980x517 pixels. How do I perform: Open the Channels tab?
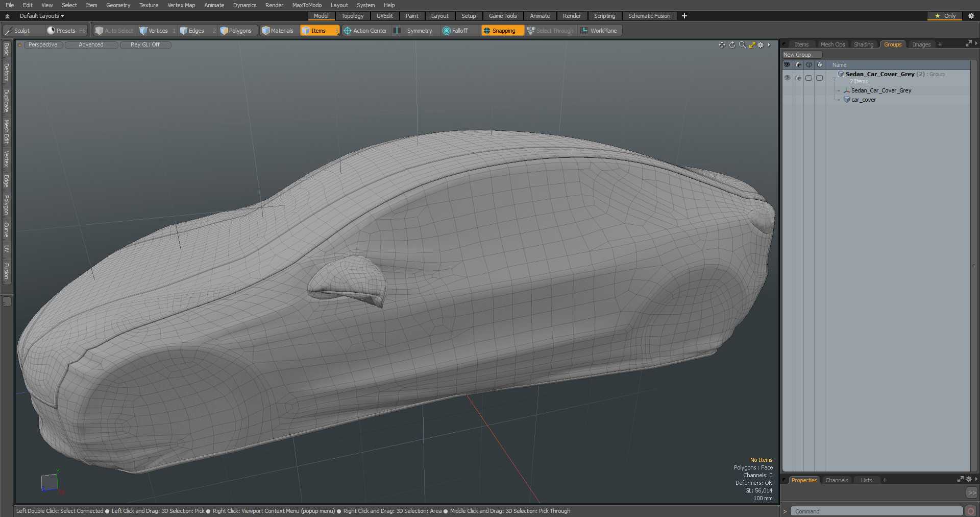[x=837, y=480]
